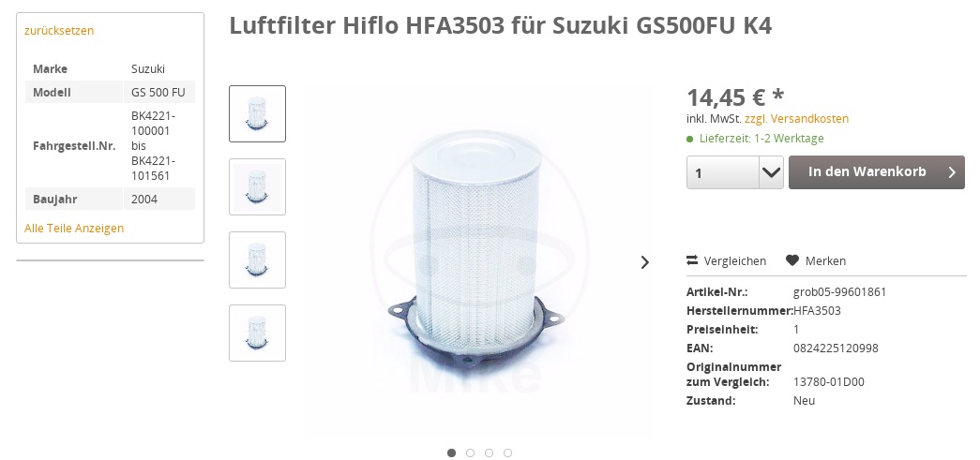Select the third air filter thumbnail
The height and width of the screenshot is (460, 980).
(x=258, y=260)
